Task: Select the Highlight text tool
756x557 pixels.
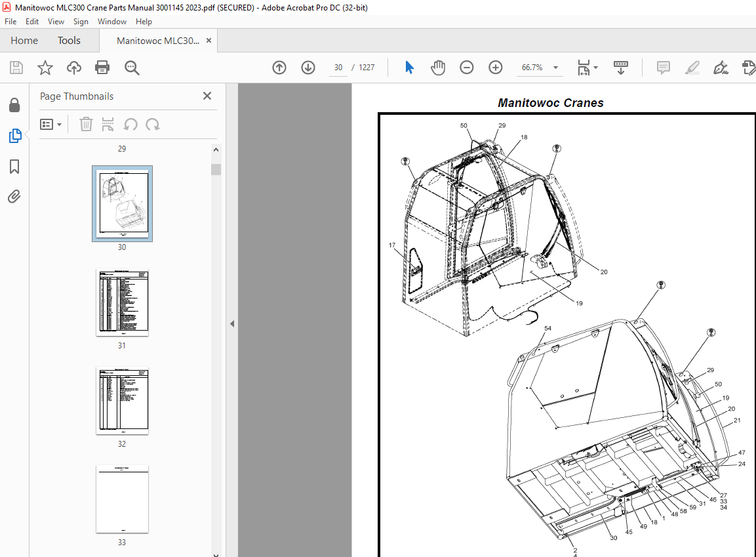Action: (692, 68)
